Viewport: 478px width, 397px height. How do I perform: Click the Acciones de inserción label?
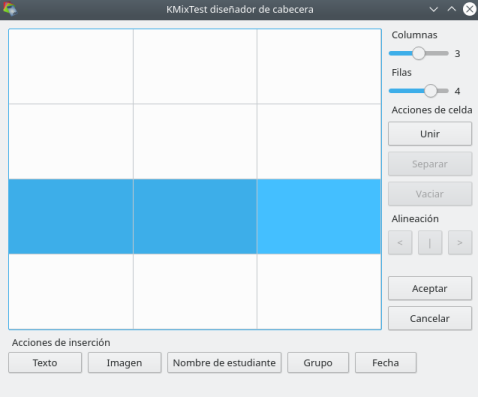pos(61,342)
